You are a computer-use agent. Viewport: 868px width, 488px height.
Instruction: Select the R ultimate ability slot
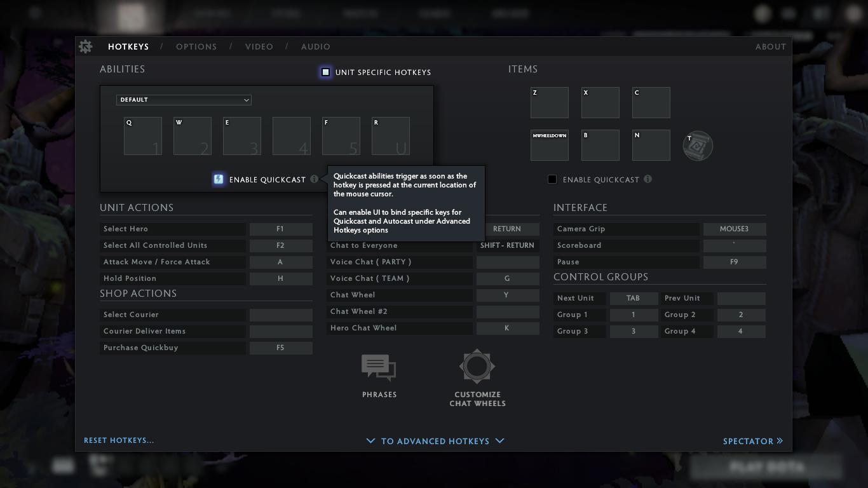pyautogui.click(x=391, y=136)
